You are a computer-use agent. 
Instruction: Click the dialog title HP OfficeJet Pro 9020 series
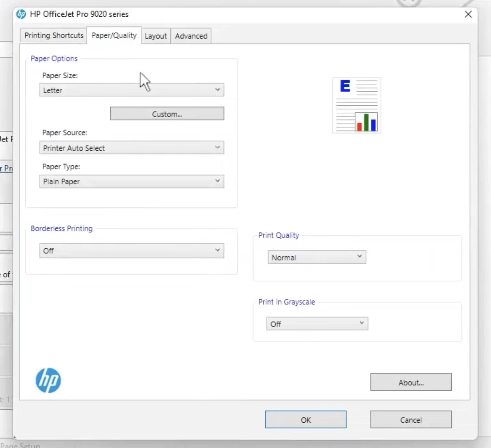point(79,14)
